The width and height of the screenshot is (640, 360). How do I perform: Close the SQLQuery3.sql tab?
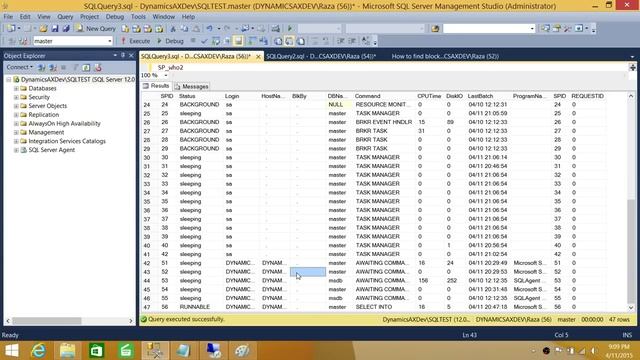pyautogui.click(x=258, y=57)
